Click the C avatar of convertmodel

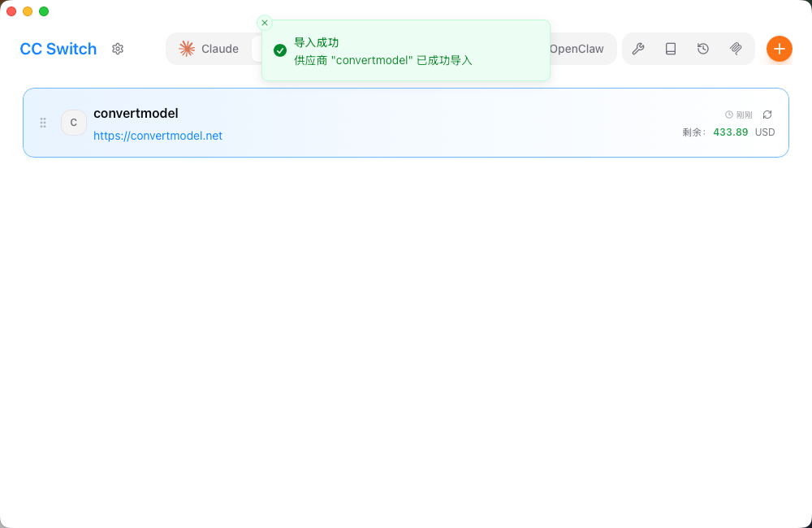click(x=74, y=123)
